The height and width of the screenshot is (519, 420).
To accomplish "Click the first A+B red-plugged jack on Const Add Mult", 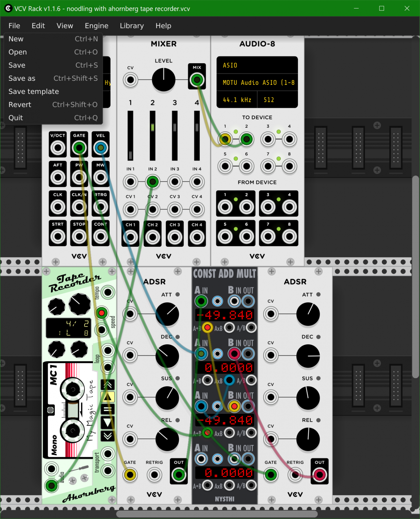I will [207, 327].
